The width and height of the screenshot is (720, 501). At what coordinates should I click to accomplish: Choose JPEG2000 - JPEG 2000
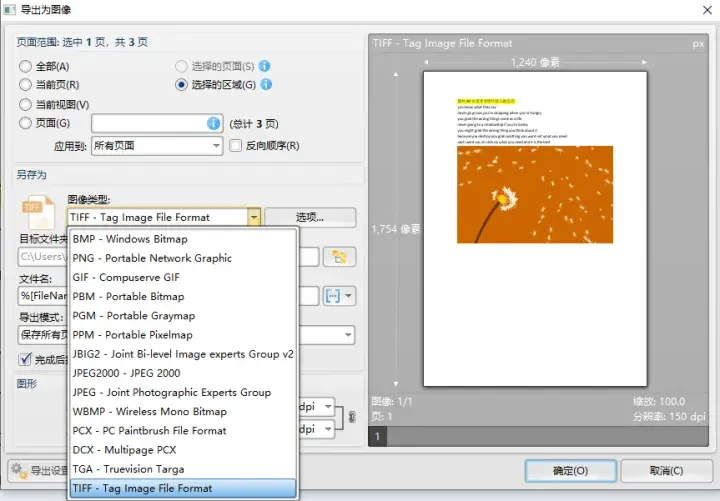[x=182, y=373]
